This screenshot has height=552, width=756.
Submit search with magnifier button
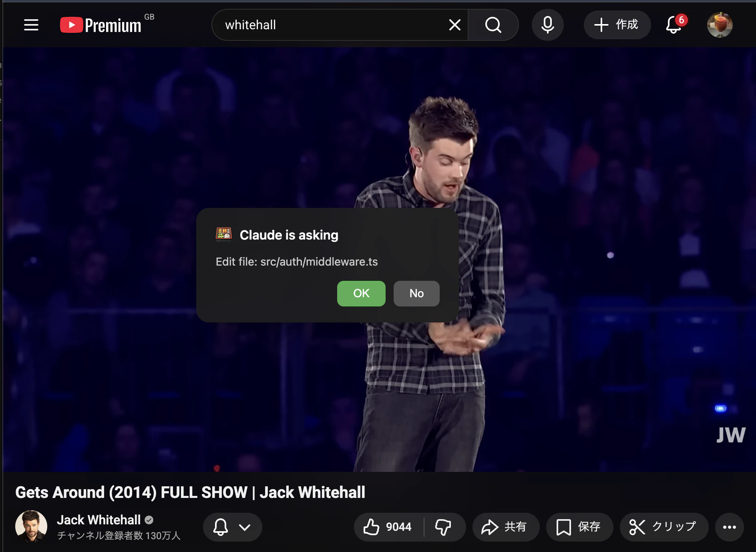pos(493,25)
